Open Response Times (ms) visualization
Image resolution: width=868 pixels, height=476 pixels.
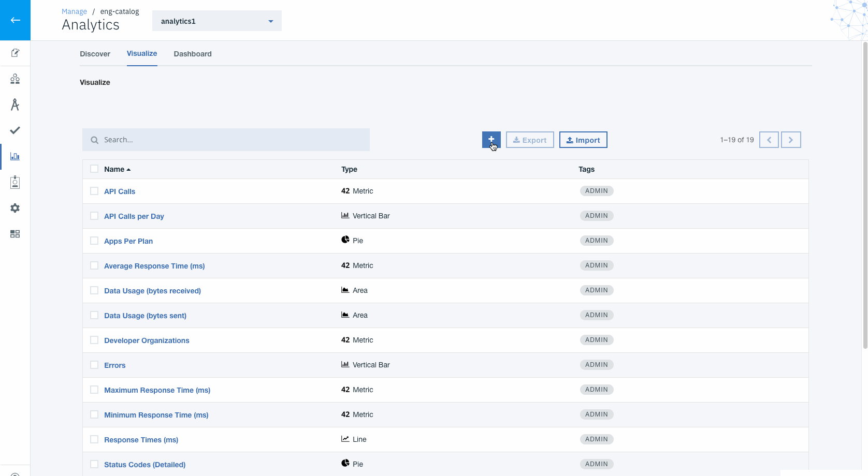point(141,440)
